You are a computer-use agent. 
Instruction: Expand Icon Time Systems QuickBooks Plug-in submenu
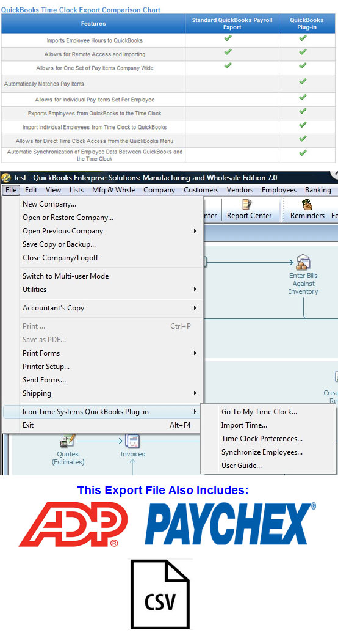pyautogui.click(x=102, y=412)
